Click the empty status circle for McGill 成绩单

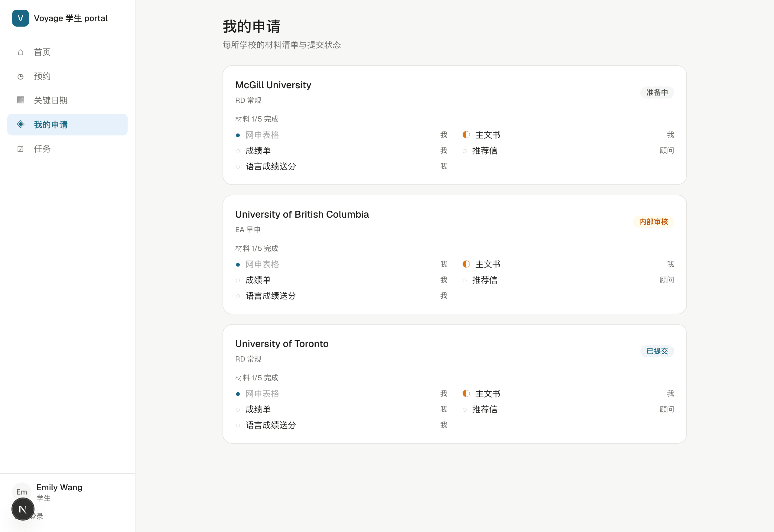(238, 151)
